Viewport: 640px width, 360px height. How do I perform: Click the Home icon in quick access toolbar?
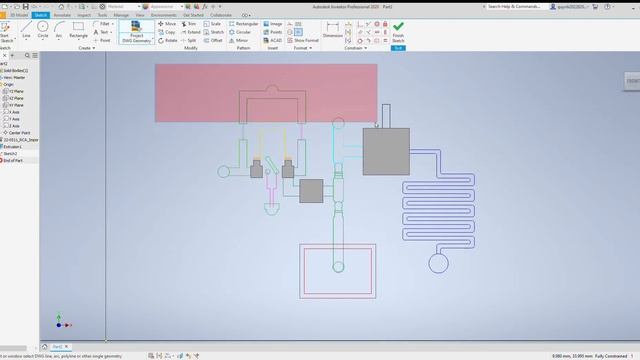coord(61,7)
